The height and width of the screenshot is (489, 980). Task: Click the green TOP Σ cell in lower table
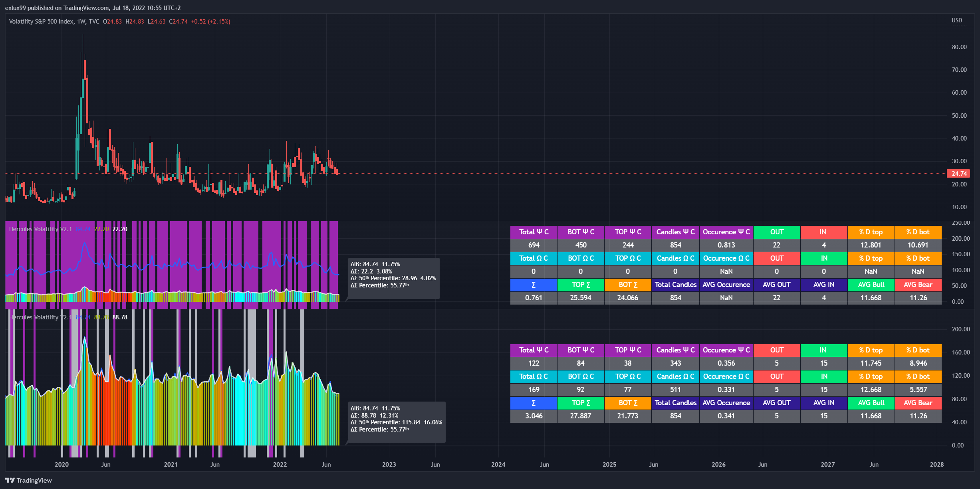coord(581,403)
